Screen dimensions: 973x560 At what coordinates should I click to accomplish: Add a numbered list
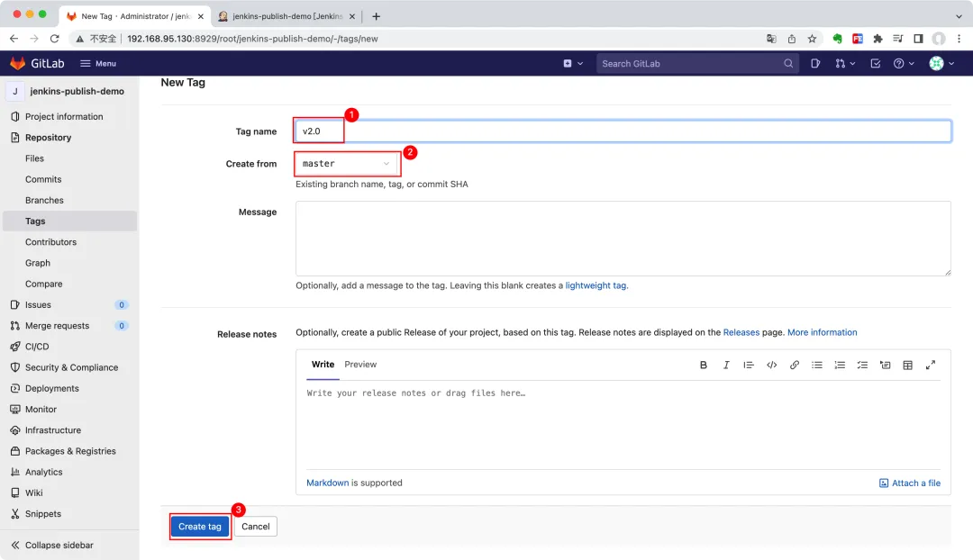pos(840,365)
